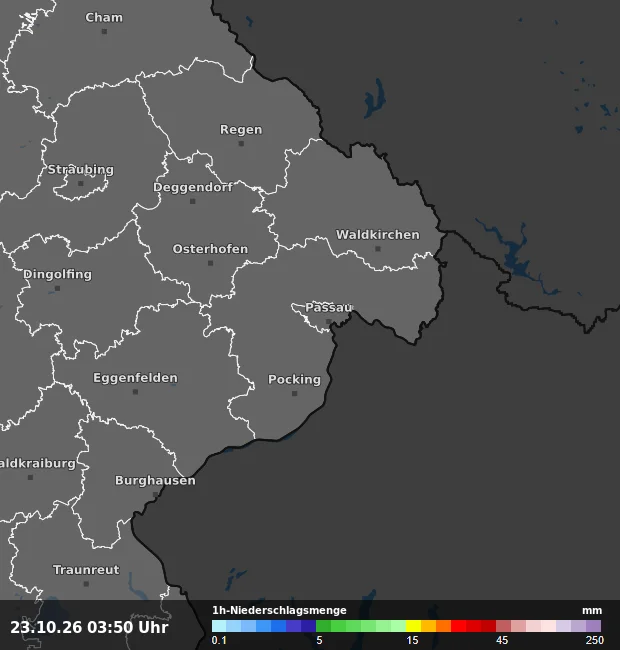This screenshot has height=650, width=620.
Task: Select the Osterhofen marker square
Action: tap(211, 263)
